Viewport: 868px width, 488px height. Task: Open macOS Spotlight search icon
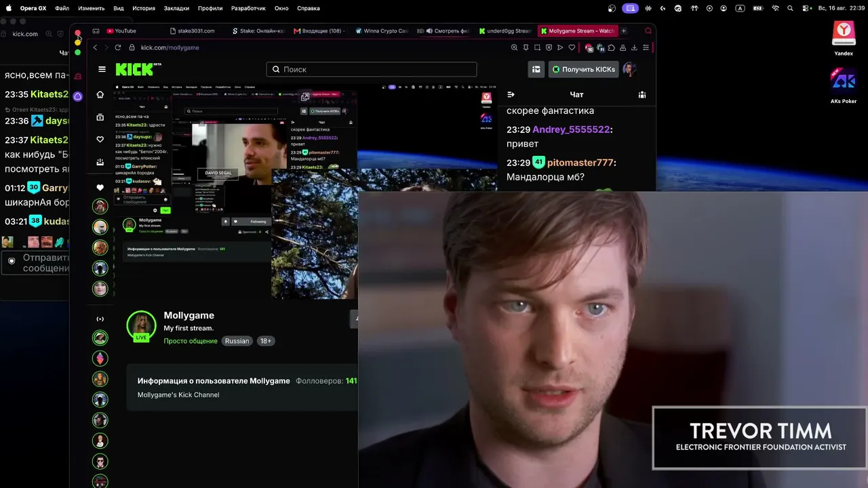(790, 8)
